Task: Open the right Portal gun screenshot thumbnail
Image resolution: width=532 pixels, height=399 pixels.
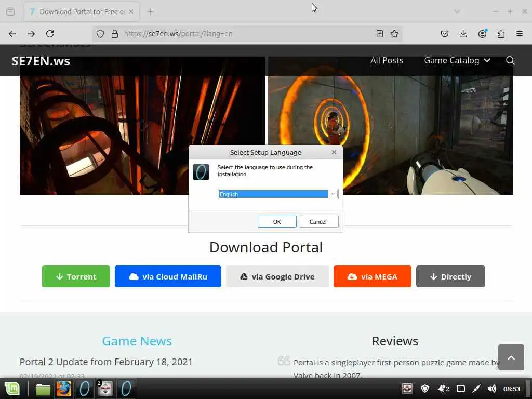Action: (x=391, y=126)
